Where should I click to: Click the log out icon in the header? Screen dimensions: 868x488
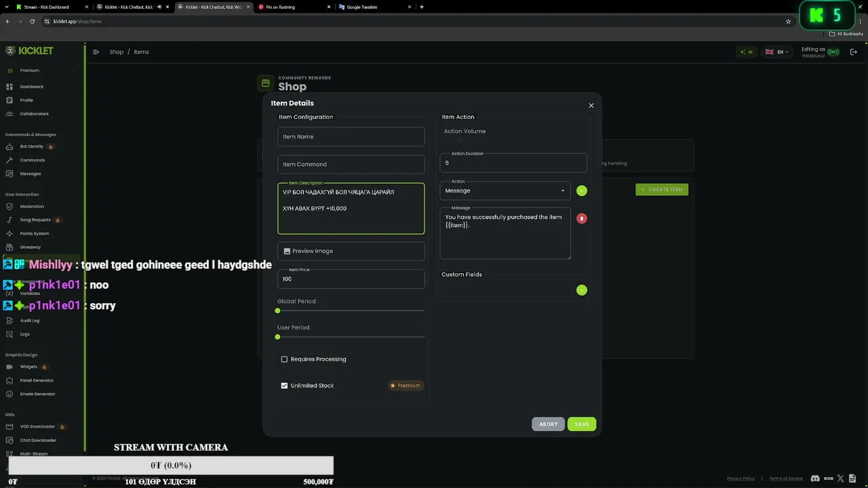854,52
